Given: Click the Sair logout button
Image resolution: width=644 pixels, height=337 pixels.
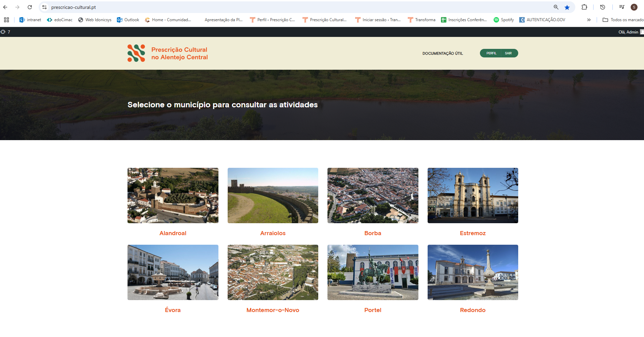Looking at the screenshot, I should pyautogui.click(x=509, y=53).
